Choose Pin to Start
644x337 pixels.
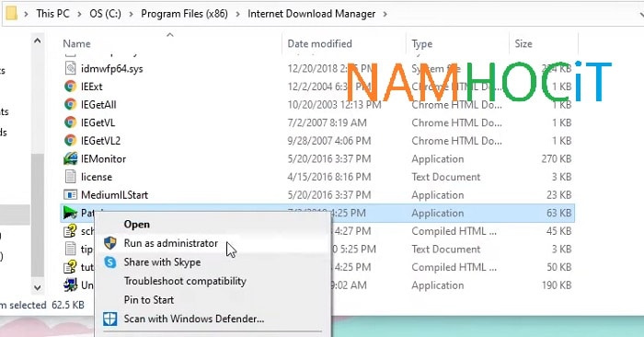(x=149, y=300)
